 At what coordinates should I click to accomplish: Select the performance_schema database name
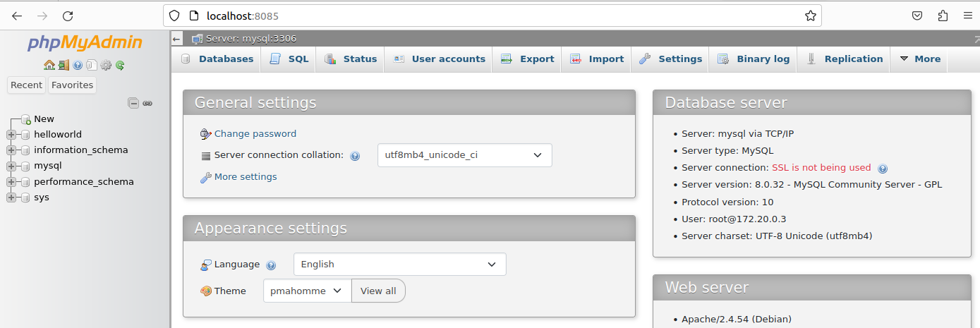(84, 182)
